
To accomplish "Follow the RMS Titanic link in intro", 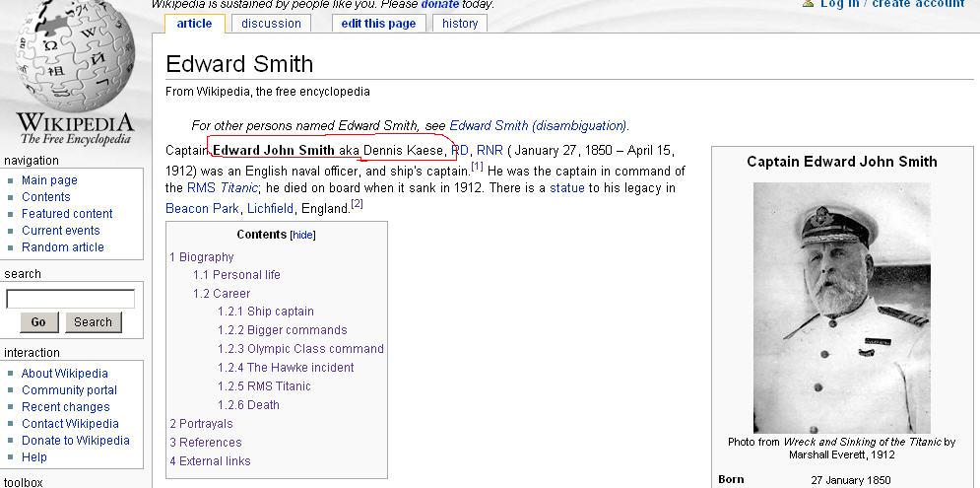I will [222, 187].
